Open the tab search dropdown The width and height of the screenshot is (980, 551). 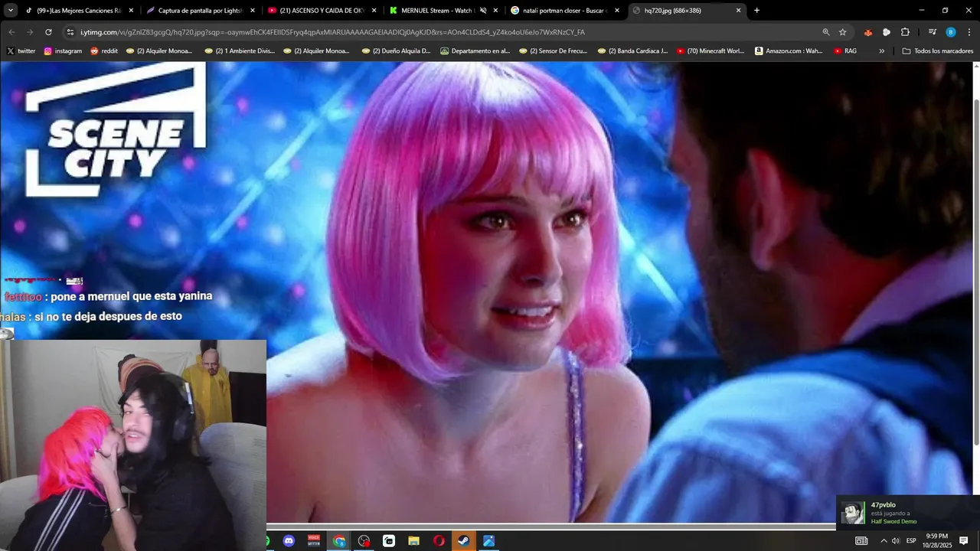[x=10, y=11]
